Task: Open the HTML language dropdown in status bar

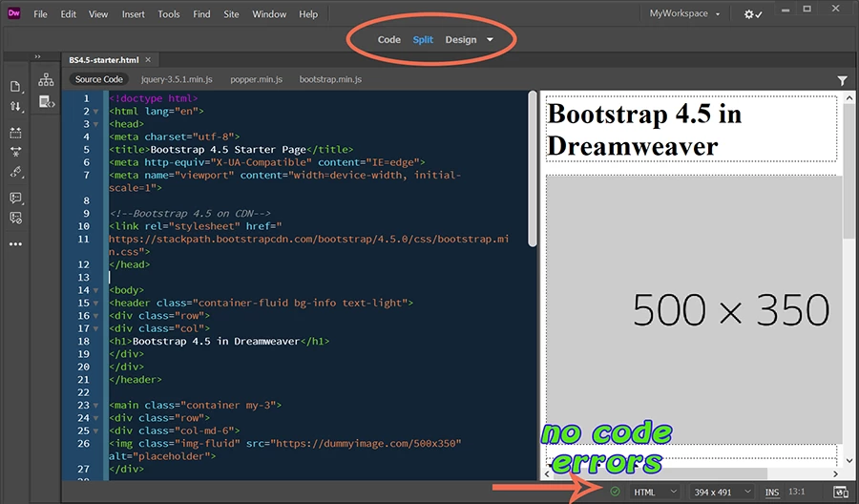Action: click(656, 492)
